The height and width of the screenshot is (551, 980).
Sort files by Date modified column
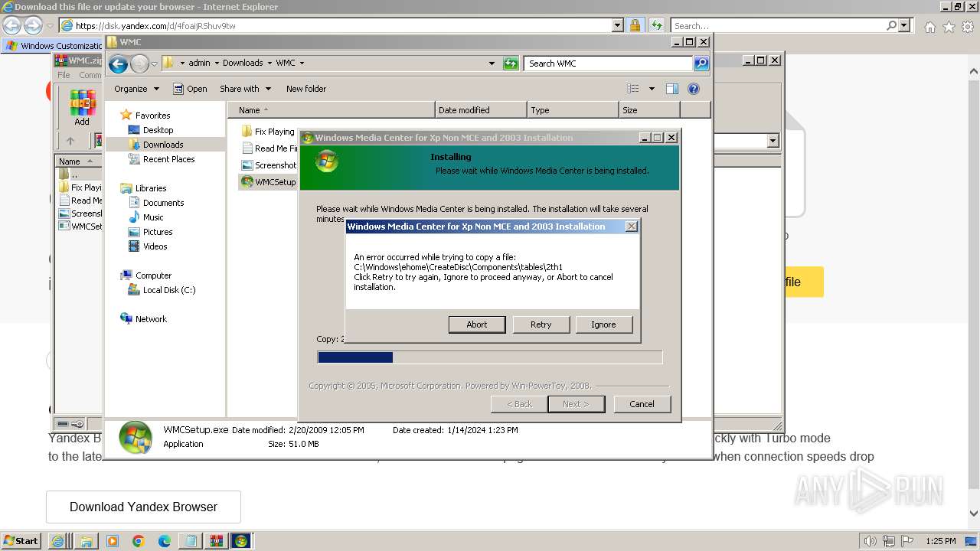click(x=481, y=110)
